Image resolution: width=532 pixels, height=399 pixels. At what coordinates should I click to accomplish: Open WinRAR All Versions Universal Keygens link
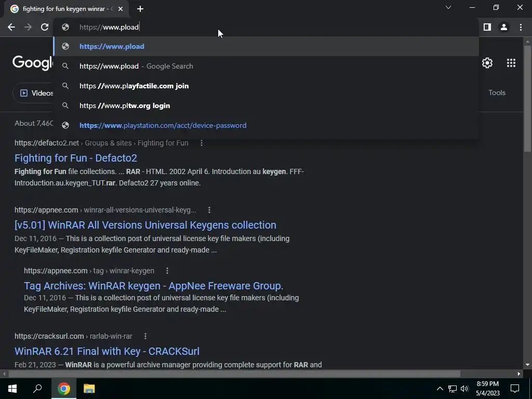[145, 225]
